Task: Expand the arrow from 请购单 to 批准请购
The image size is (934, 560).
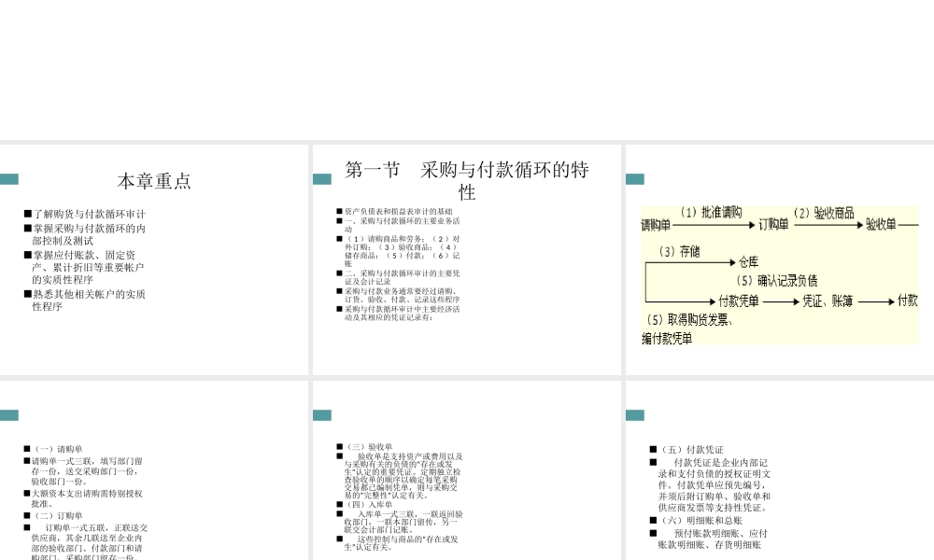Action: (712, 225)
